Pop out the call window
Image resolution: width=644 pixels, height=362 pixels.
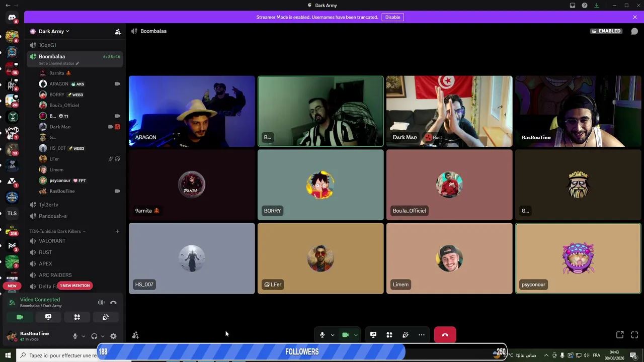(x=620, y=335)
